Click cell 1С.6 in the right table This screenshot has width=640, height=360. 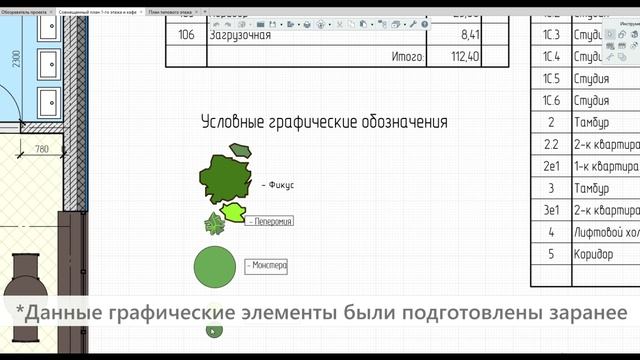click(x=551, y=100)
